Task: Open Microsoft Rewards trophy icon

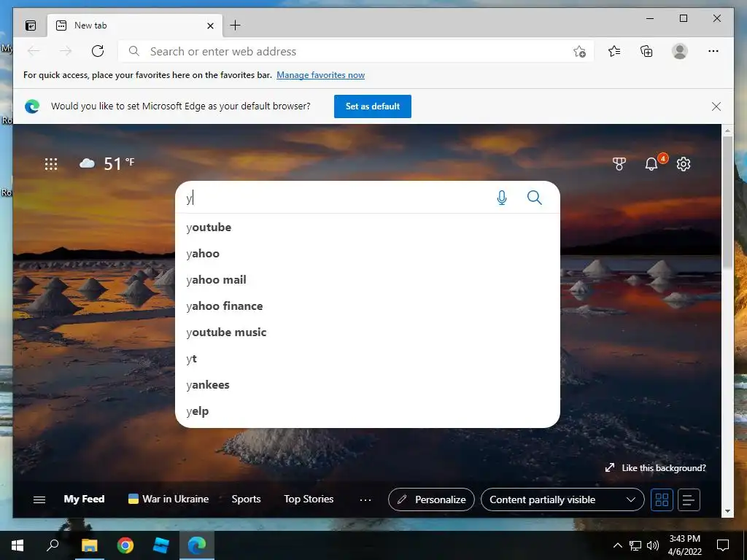Action: [619, 164]
